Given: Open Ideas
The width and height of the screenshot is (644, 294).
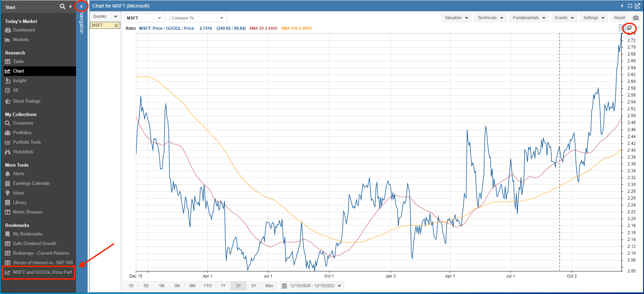Looking at the screenshot, I should pos(14,193).
